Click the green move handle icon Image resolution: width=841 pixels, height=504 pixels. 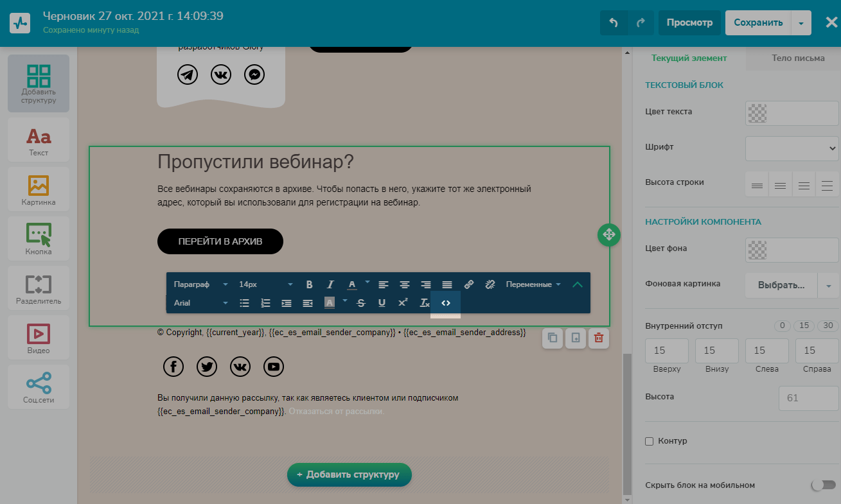point(608,234)
